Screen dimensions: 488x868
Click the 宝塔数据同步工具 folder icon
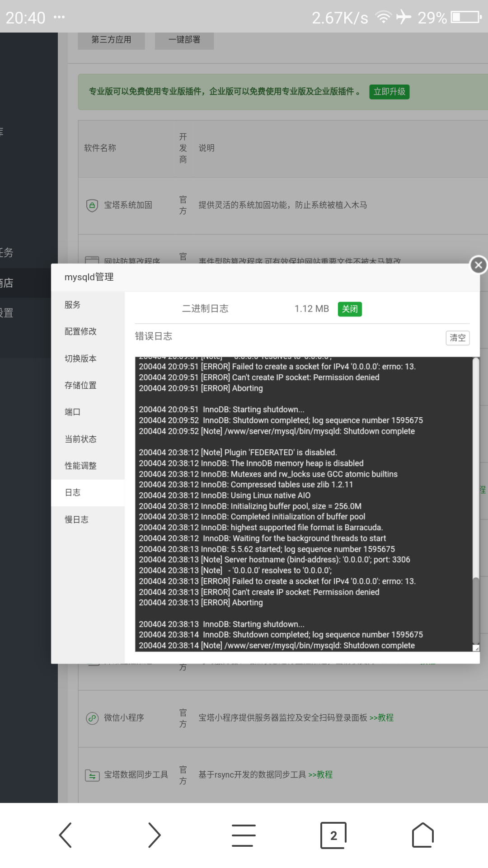pyautogui.click(x=92, y=775)
